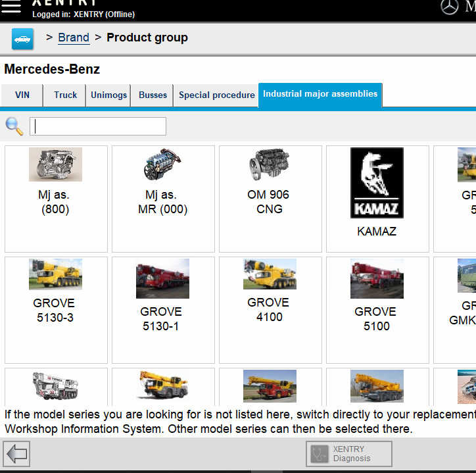
Task: Focus the model search input field
Action: [98, 126]
